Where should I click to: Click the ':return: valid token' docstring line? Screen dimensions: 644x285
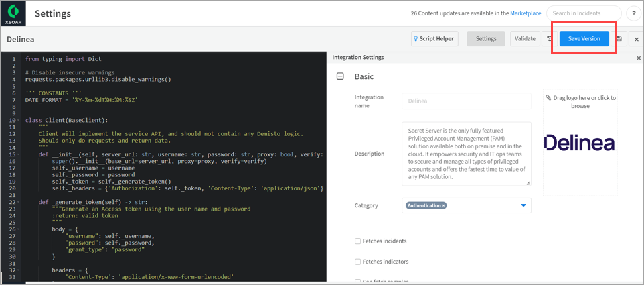tap(85, 215)
